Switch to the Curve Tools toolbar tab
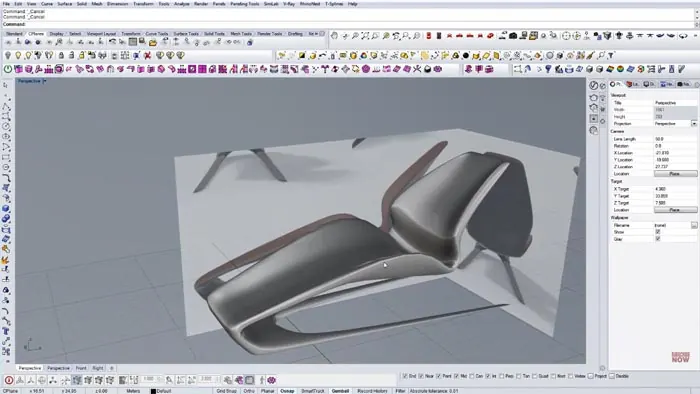This screenshot has height=394, width=700. coord(157,33)
